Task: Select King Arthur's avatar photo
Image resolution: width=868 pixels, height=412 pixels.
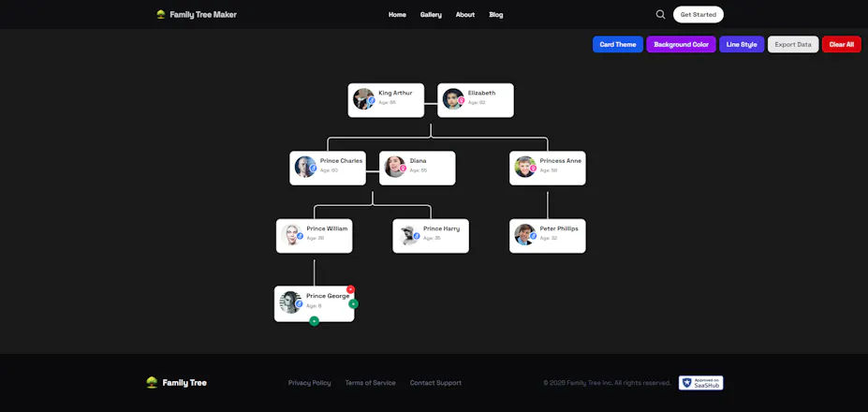Action: click(363, 99)
